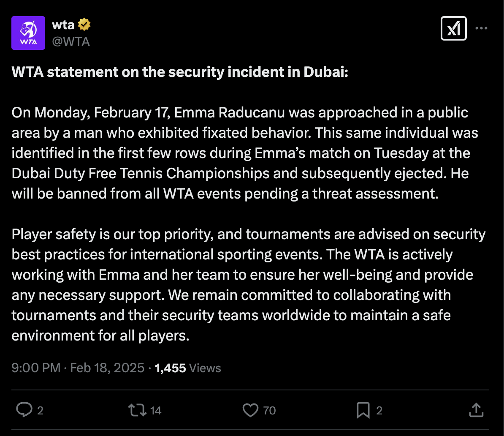
Task: Click the bold statement headline text
Action: click(180, 72)
